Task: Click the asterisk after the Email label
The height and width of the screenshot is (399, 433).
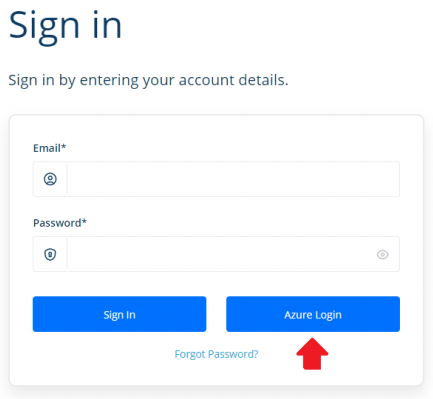Action: 64,146
